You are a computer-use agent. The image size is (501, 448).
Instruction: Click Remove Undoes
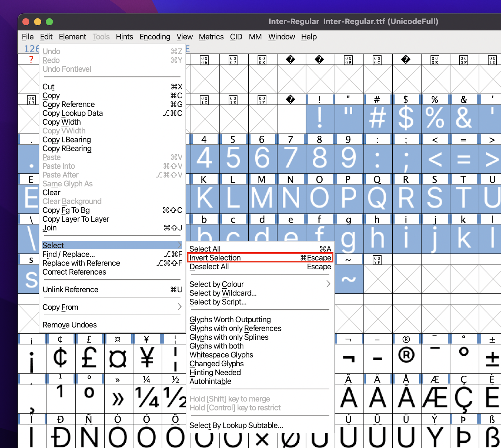point(70,325)
